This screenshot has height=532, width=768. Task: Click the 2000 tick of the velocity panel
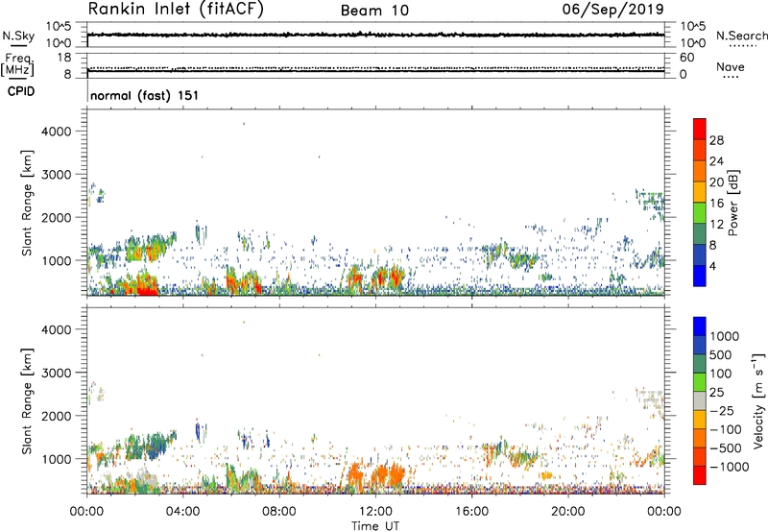(56, 416)
